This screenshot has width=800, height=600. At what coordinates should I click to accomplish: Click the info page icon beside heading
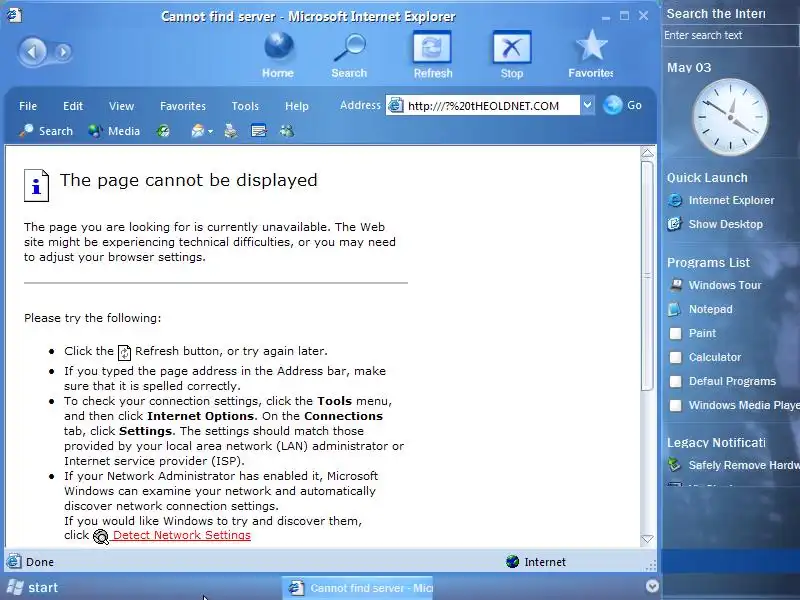[36, 186]
